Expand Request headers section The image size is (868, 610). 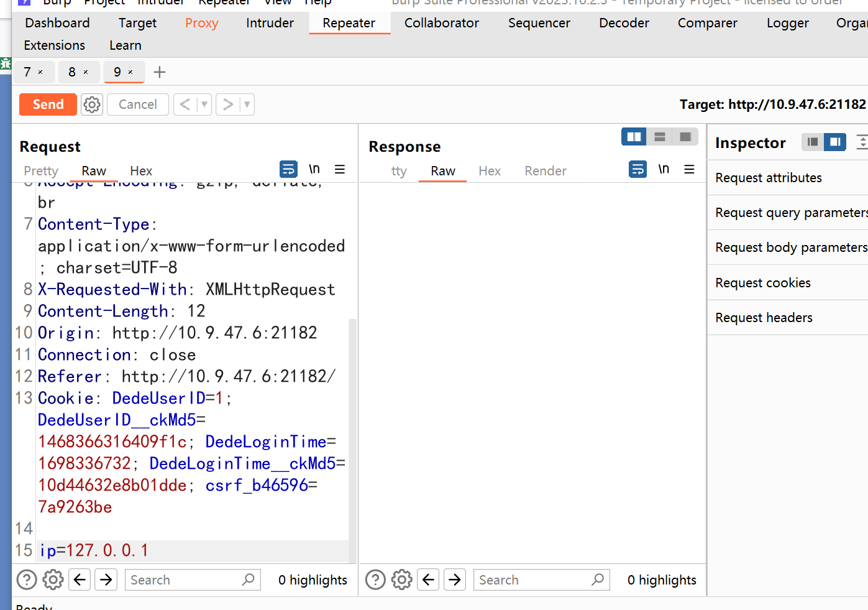point(787,318)
